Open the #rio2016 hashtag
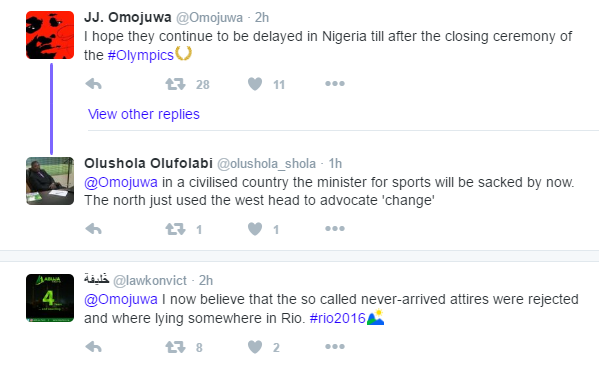This screenshot has width=599, height=365. tap(338, 318)
